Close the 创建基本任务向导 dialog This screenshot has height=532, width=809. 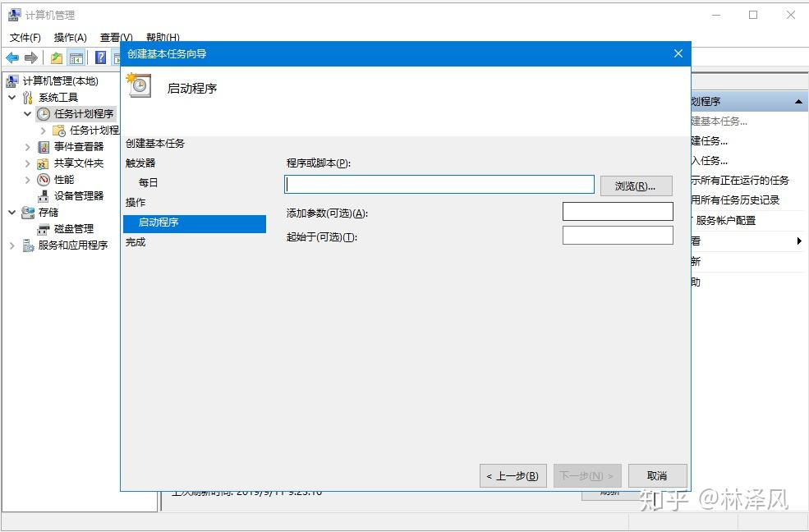[x=678, y=53]
